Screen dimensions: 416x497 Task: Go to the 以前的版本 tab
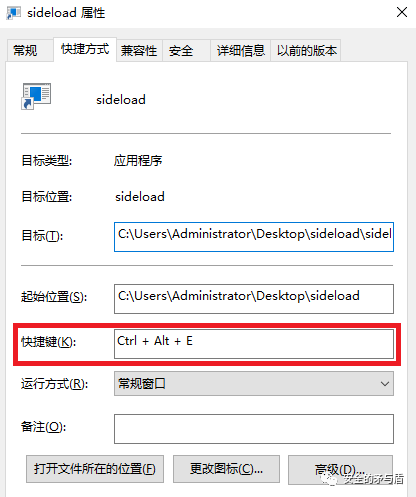point(306,50)
